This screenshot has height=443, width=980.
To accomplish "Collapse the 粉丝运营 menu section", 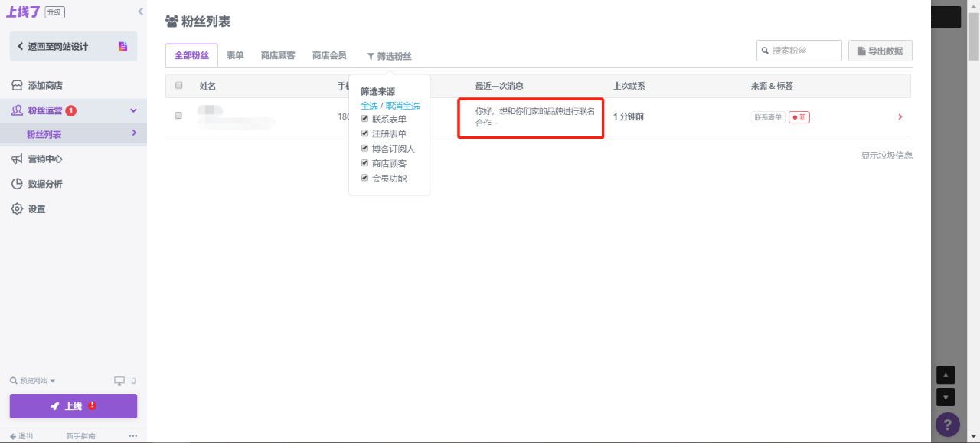I will 133,110.
